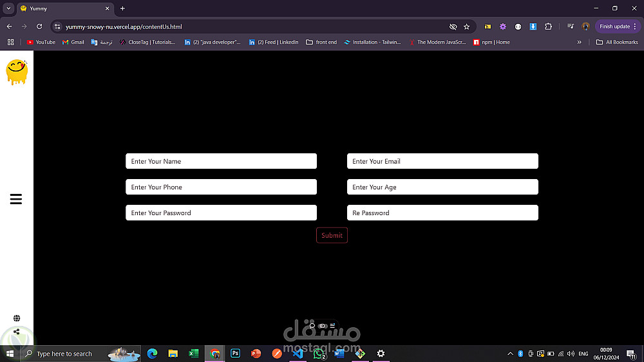
Task: Open the Extensions puzzle menu
Action: tap(548, 26)
